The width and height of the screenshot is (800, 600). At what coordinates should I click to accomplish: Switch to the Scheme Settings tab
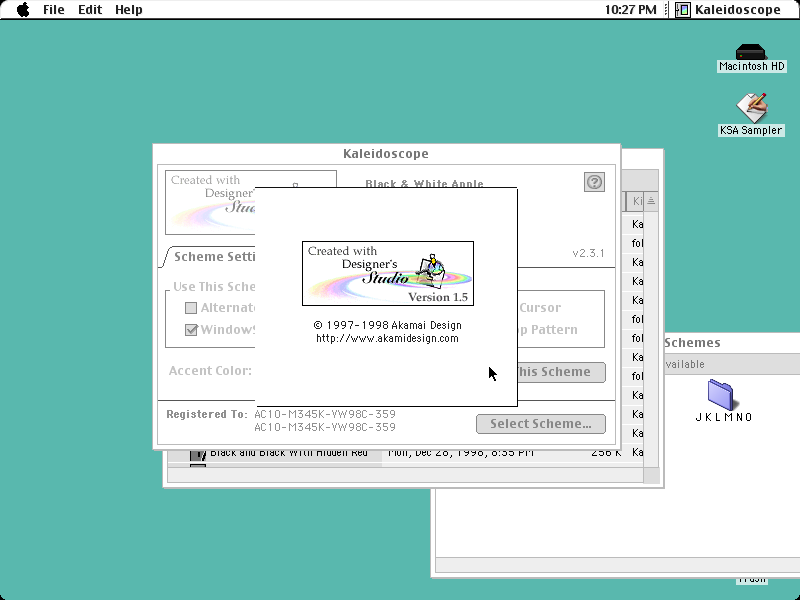(x=214, y=257)
